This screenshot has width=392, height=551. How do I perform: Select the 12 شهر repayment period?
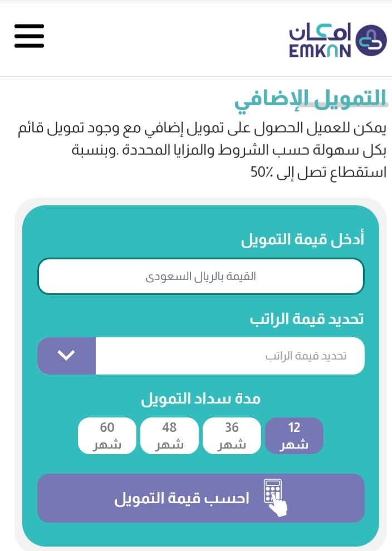click(x=294, y=436)
